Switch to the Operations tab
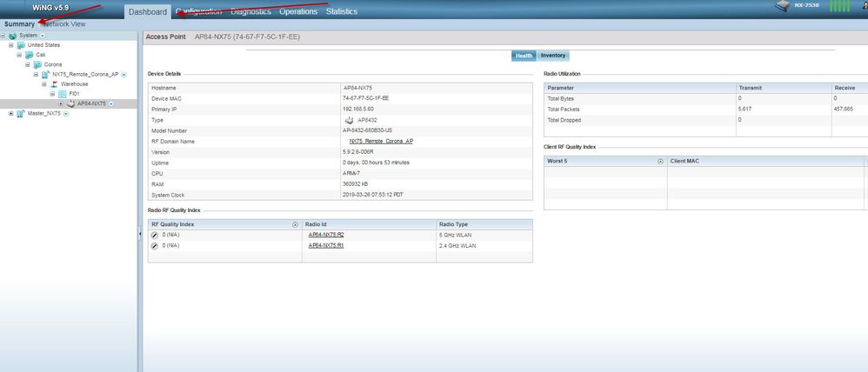The width and height of the screenshot is (868, 372). point(298,11)
